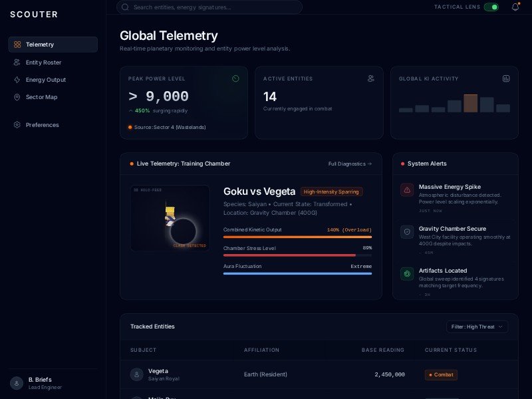Click the green Artifacts Located alert icon
This screenshot has height=399, width=532.
pos(407,274)
